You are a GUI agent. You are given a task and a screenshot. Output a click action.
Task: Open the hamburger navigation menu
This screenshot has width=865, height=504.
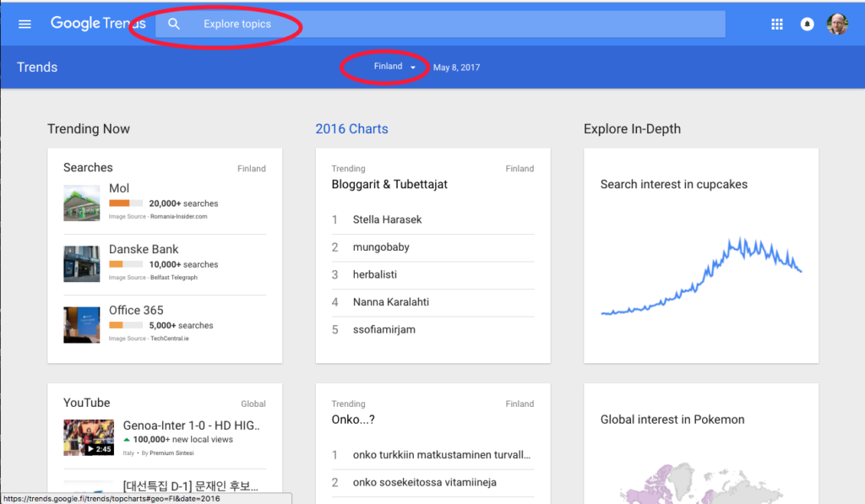(x=24, y=24)
